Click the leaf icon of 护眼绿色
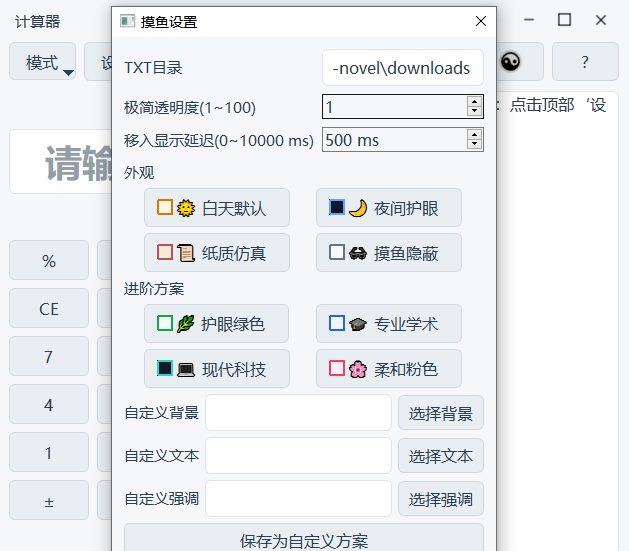This screenshot has width=629, height=551. (x=185, y=324)
